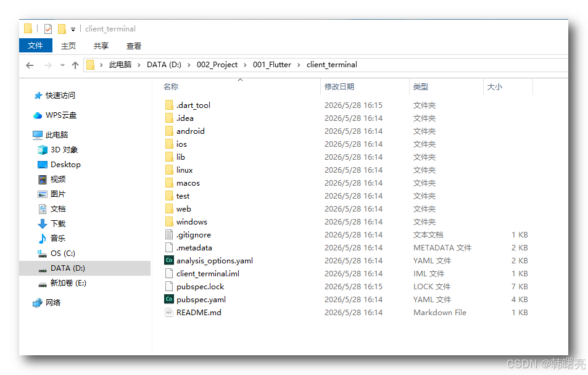Select the .idea folder icon
Viewport: 588px width, 375px height.
pos(169,118)
